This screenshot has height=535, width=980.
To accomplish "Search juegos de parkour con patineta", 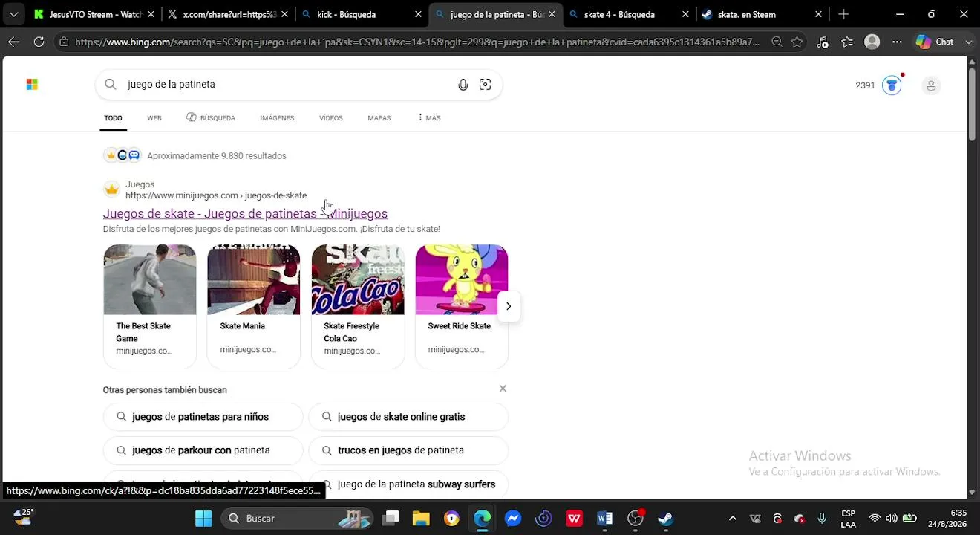I will (203, 450).
